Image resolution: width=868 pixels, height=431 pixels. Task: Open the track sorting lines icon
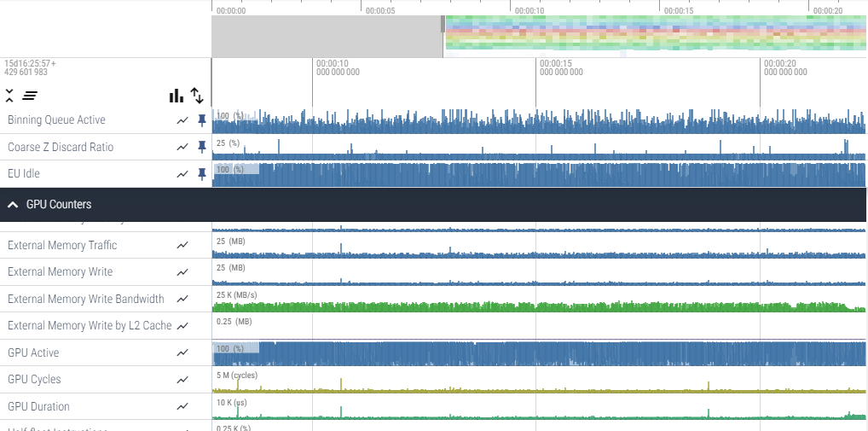29,96
